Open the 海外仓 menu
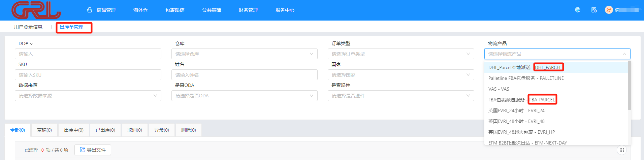The image size is (644, 160). [140, 10]
